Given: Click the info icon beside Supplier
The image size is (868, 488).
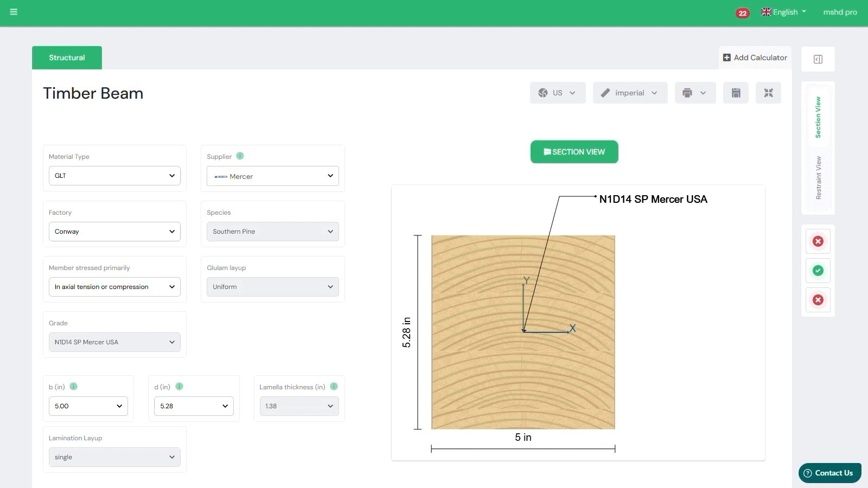Looking at the screenshot, I should coord(240,156).
